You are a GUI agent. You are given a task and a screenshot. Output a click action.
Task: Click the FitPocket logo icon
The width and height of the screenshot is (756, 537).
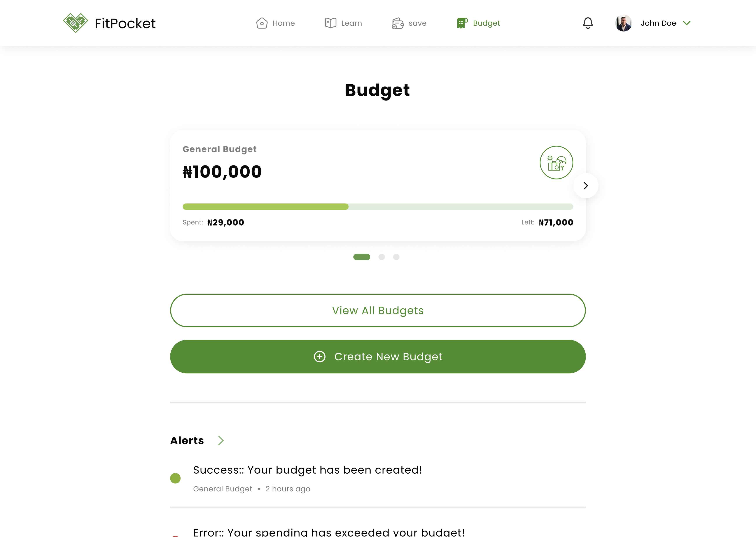pos(75,23)
